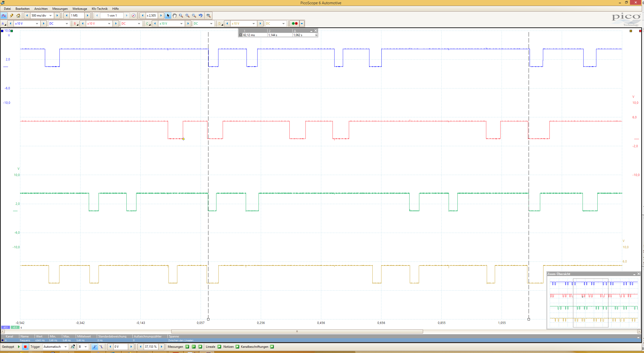644x353 pixels.
Task: Open Channel B options button
Action: pyautogui.click(x=75, y=24)
